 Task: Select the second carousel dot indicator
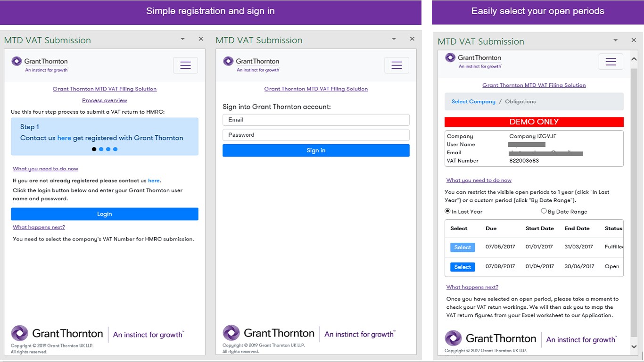click(x=101, y=149)
